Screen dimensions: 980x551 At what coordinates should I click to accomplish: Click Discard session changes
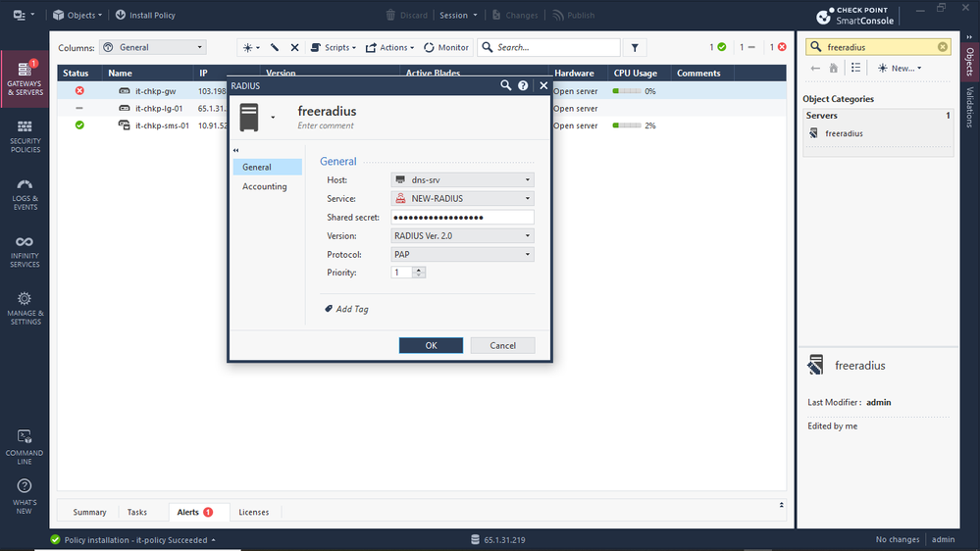407,15
